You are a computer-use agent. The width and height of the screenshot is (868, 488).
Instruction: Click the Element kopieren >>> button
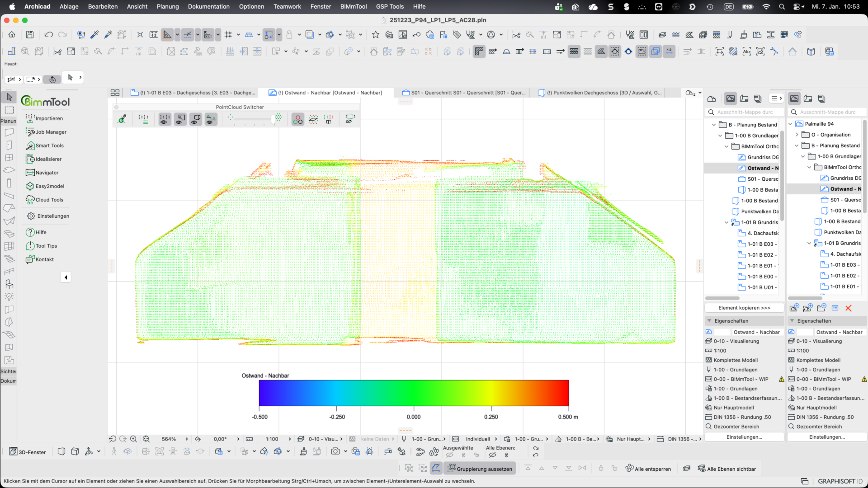click(744, 308)
